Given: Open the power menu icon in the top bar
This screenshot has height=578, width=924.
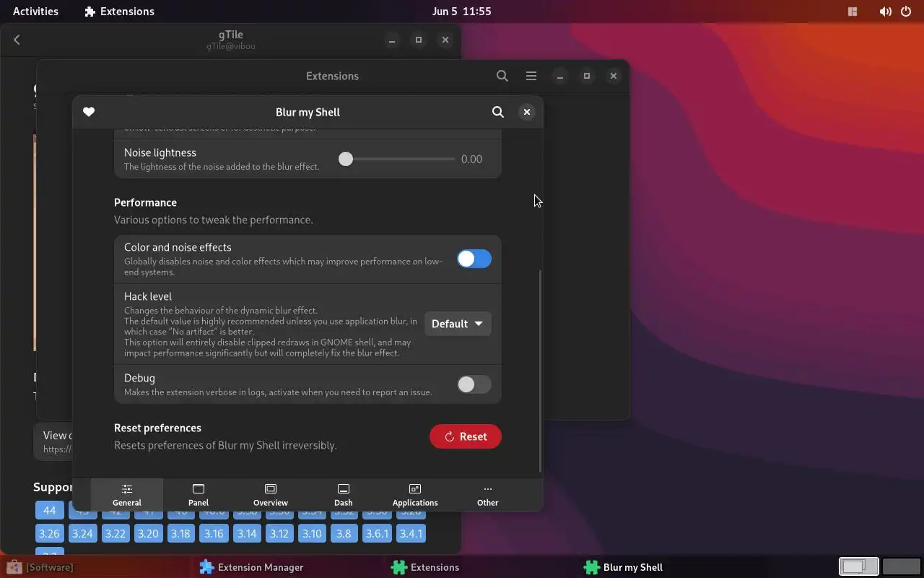Looking at the screenshot, I should [906, 12].
